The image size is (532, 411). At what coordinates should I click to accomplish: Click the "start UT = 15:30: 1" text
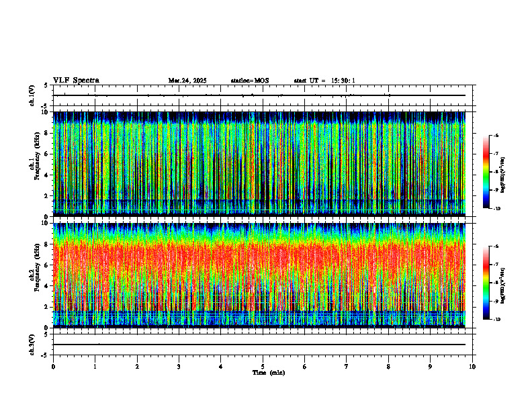point(324,81)
